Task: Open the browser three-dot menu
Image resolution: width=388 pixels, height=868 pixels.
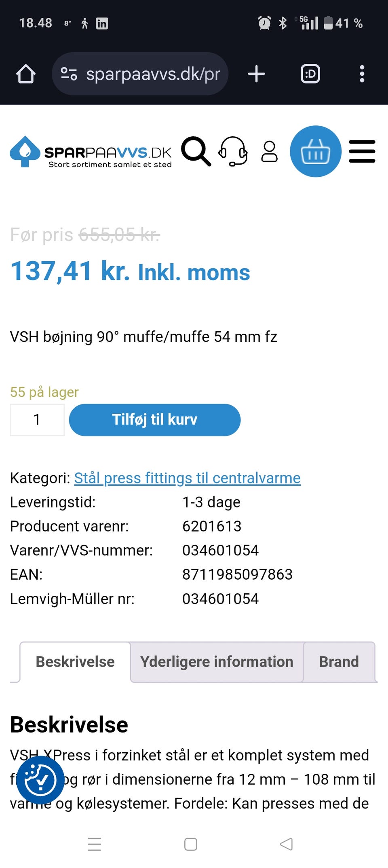Action: (362, 74)
